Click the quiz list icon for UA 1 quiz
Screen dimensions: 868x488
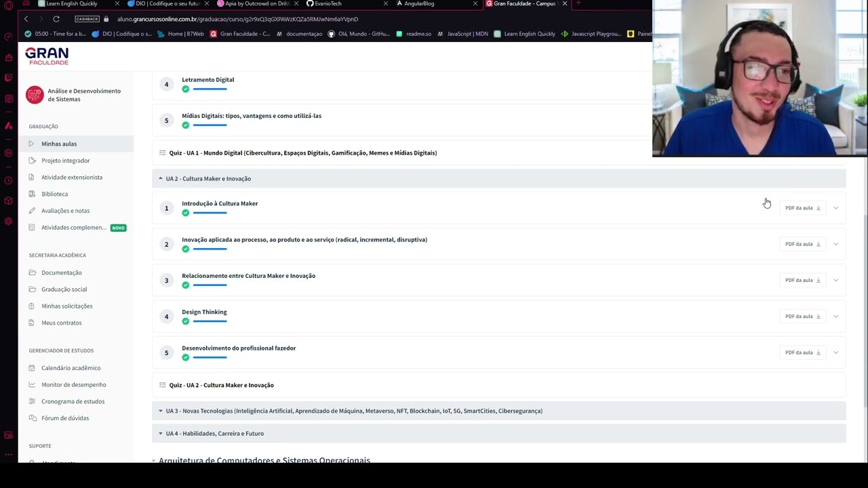tap(162, 152)
